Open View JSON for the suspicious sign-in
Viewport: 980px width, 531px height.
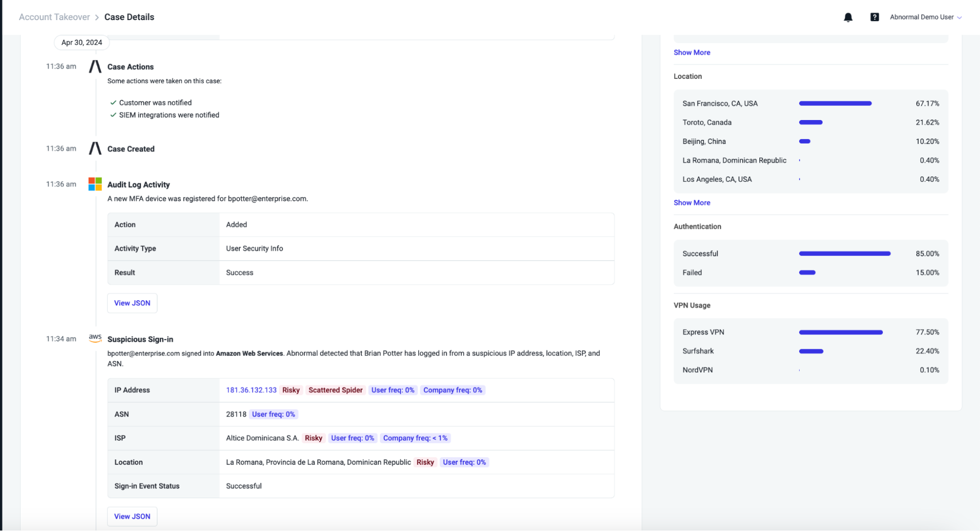(x=132, y=517)
